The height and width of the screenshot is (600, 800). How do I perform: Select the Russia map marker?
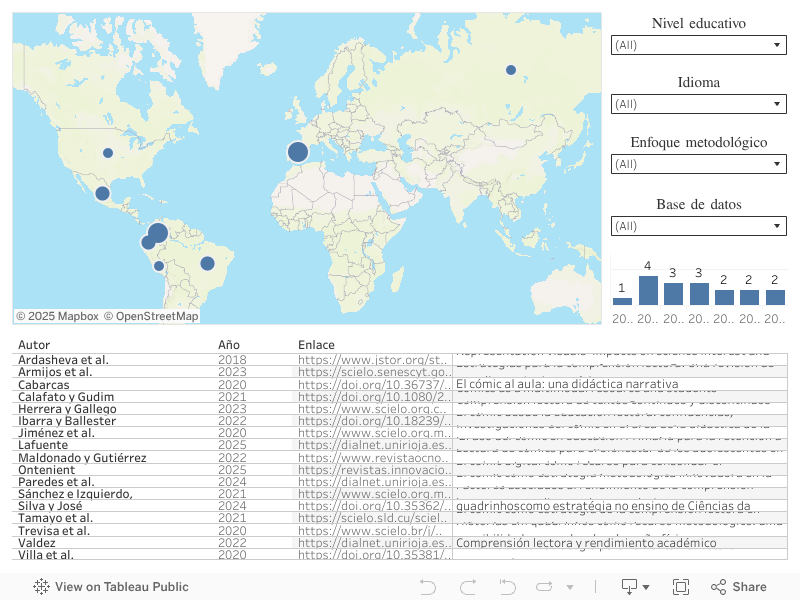[511, 70]
